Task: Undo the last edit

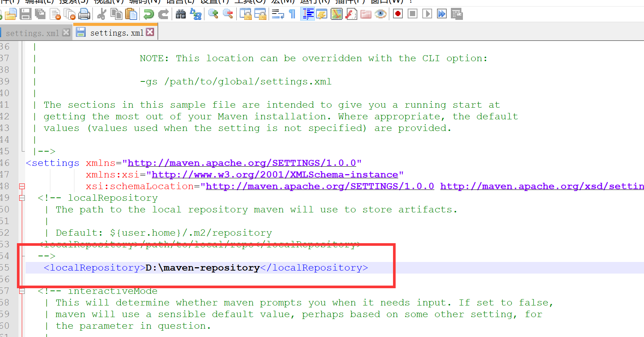Action: click(x=149, y=14)
